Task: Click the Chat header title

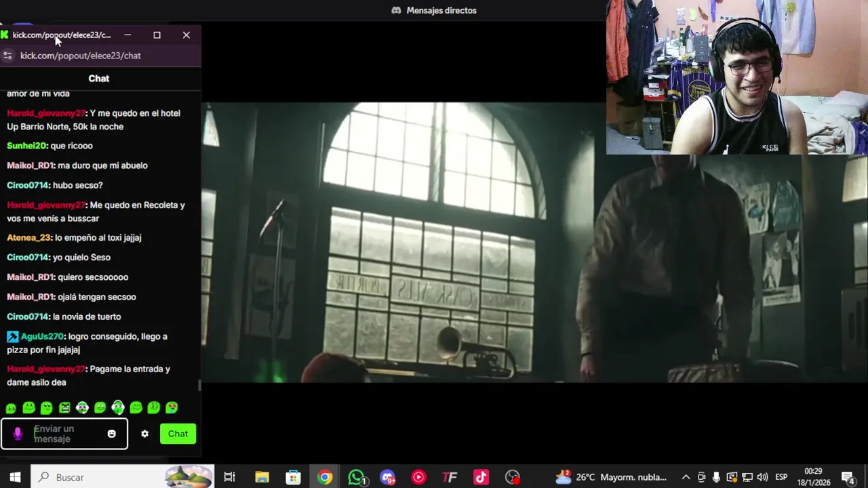Action: point(99,79)
